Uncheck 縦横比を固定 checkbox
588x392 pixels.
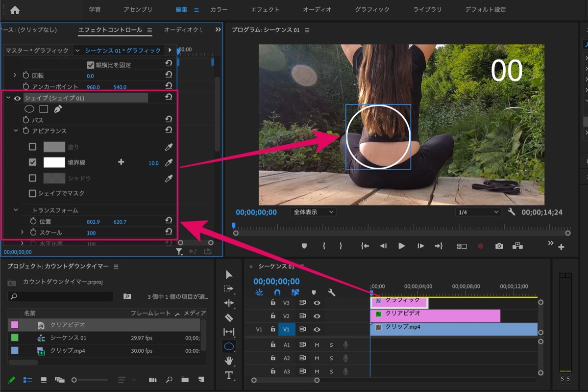(x=90, y=65)
